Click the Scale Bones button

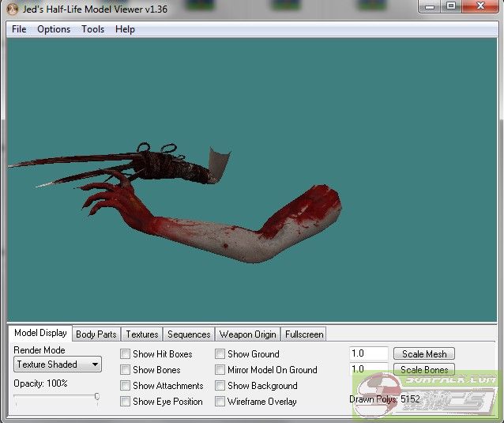[x=424, y=370]
